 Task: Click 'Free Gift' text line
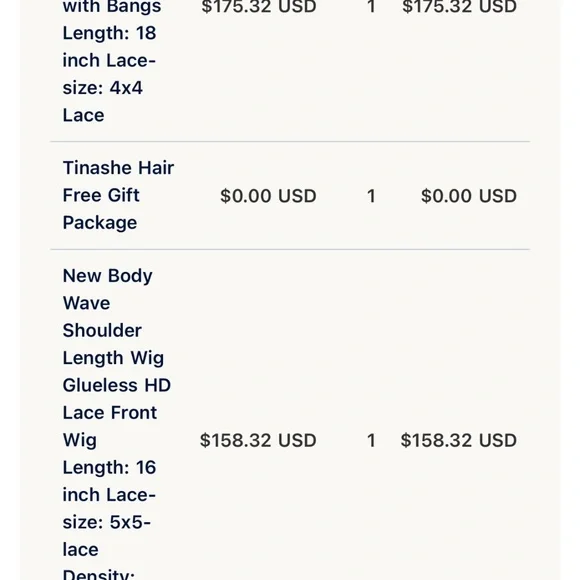101,195
